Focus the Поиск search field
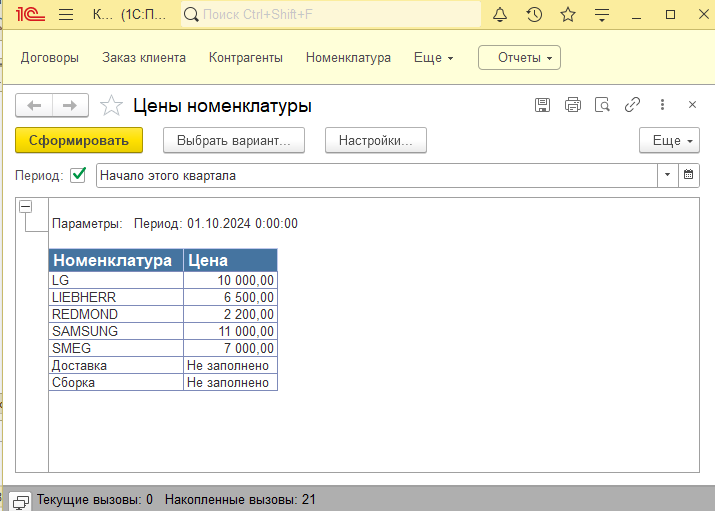This screenshot has height=511, width=715. click(x=331, y=15)
